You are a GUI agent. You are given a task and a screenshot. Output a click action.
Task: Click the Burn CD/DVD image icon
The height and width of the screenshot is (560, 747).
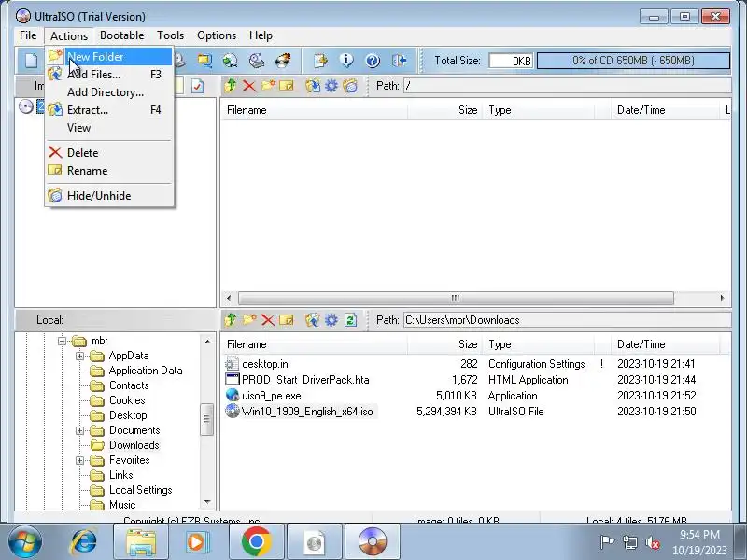(x=283, y=61)
